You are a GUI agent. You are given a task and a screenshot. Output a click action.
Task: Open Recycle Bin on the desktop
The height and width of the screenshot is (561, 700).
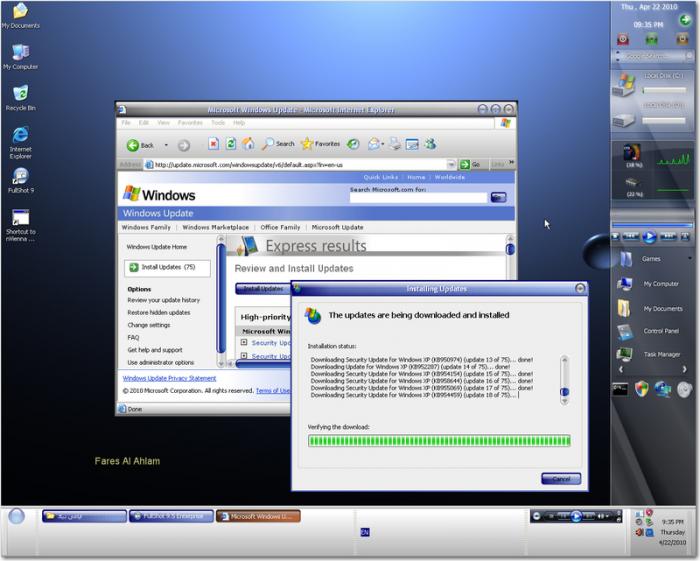20,94
